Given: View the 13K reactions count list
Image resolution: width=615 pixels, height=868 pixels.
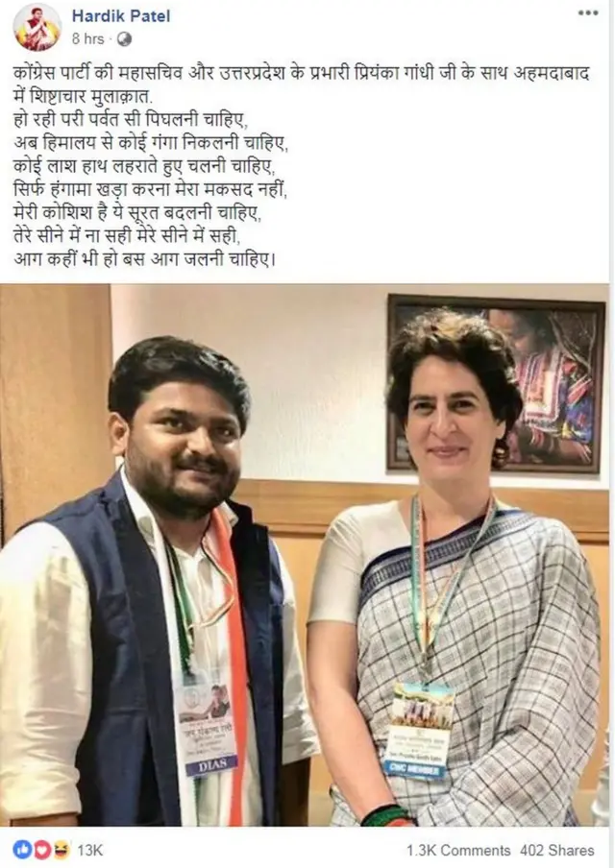Looking at the screenshot, I should coord(89,850).
